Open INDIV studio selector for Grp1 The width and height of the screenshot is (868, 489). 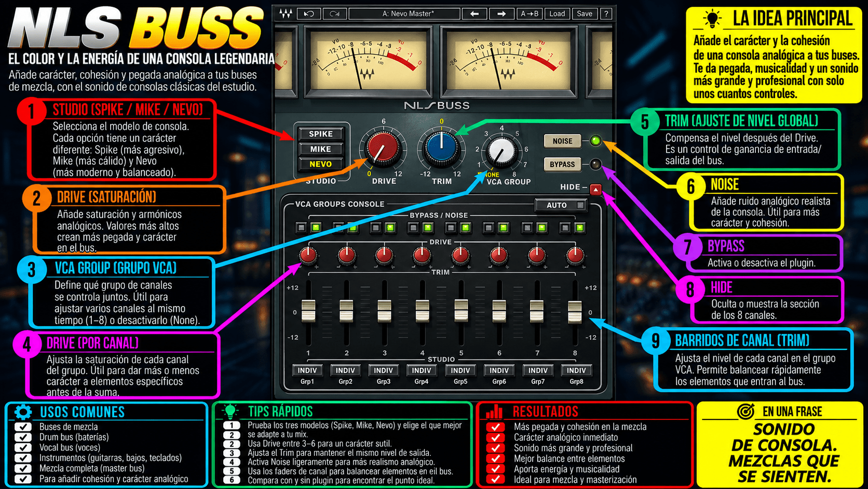pyautogui.click(x=307, y=371)
